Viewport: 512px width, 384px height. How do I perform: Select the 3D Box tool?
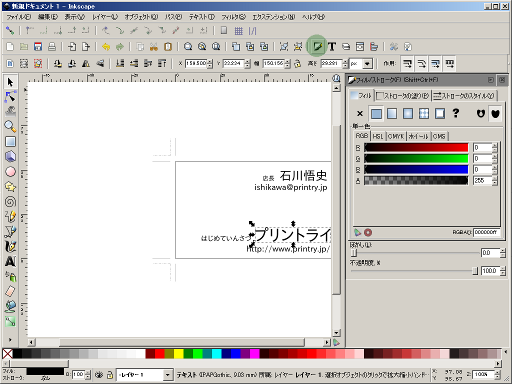click(x=10, y=156)
